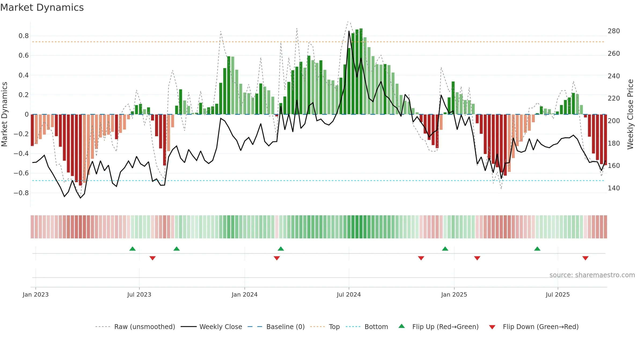Click the Jan 2023 x-axis label
This screenshot has width=644, height=362.
pos(36,294)
